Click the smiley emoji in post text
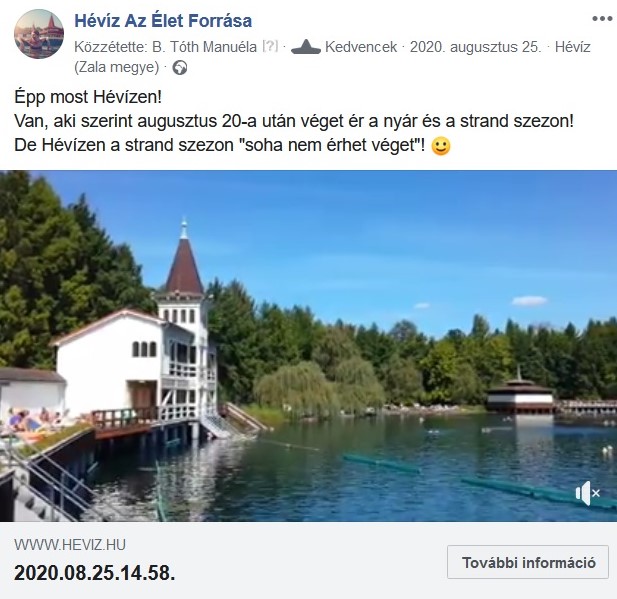The image size is (617, 599). tap(441, 146)
